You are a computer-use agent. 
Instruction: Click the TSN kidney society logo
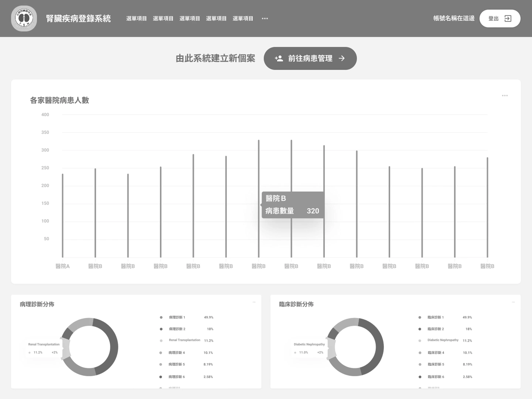24,18
